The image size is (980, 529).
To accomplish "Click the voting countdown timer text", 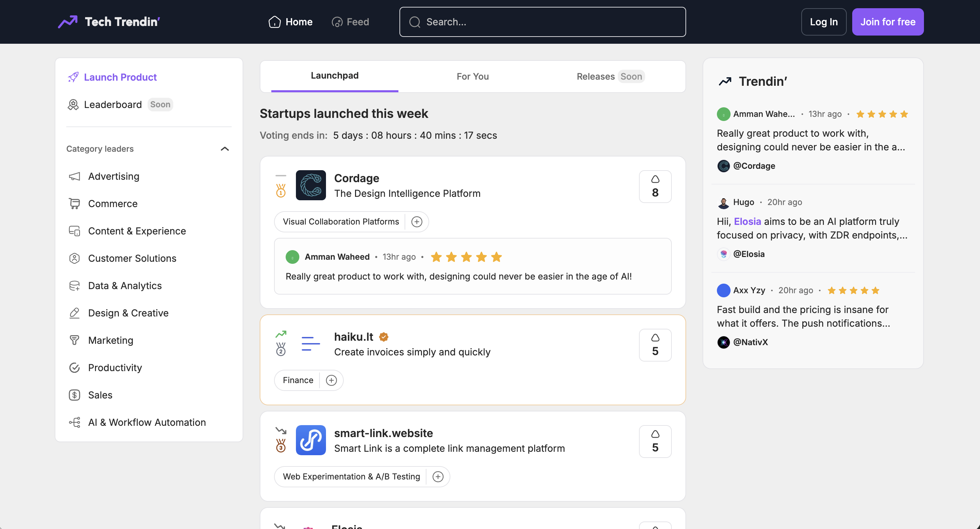I will pyautogui.click(x=415, y=136).
